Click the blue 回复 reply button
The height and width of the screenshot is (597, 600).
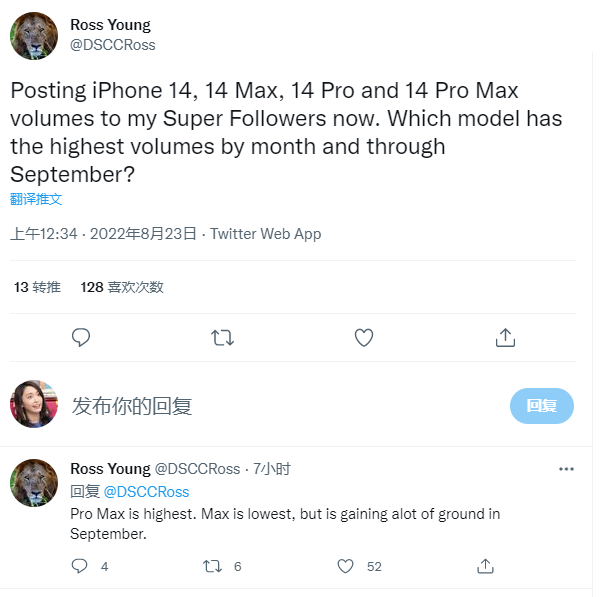(x=541, y=406)
